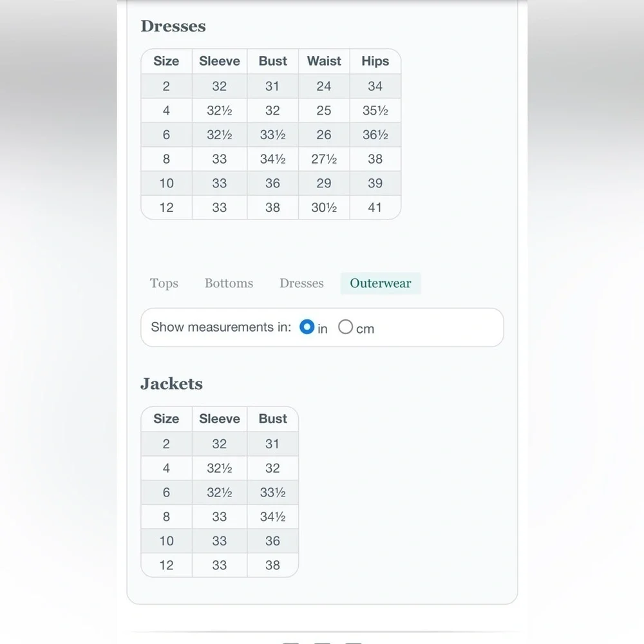
Task: Choose the 'cm' measurement radio button
Action: tap(345, 327)
